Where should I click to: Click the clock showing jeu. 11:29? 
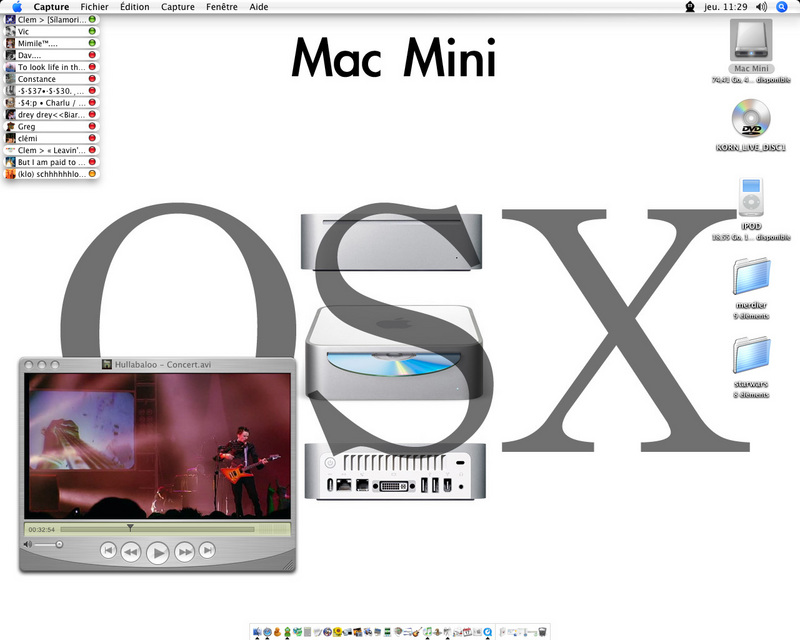coord(726,7)
